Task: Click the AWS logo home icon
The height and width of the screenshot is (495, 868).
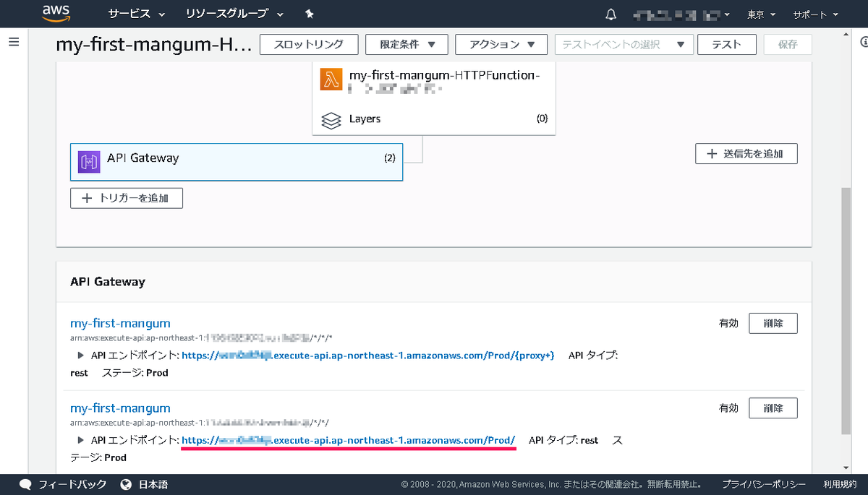Action: [56, 13]
